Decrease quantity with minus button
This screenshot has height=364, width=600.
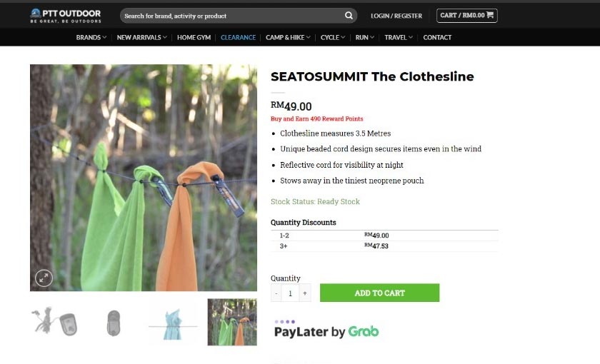coord(276,293)
